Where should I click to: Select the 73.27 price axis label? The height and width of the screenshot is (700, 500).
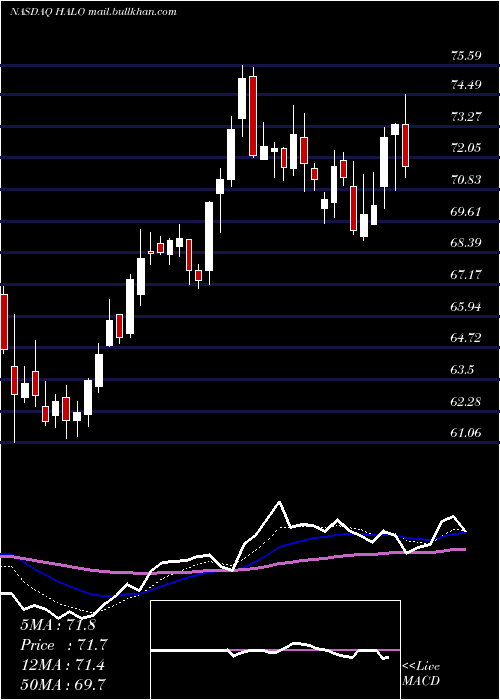coord(466,117)
